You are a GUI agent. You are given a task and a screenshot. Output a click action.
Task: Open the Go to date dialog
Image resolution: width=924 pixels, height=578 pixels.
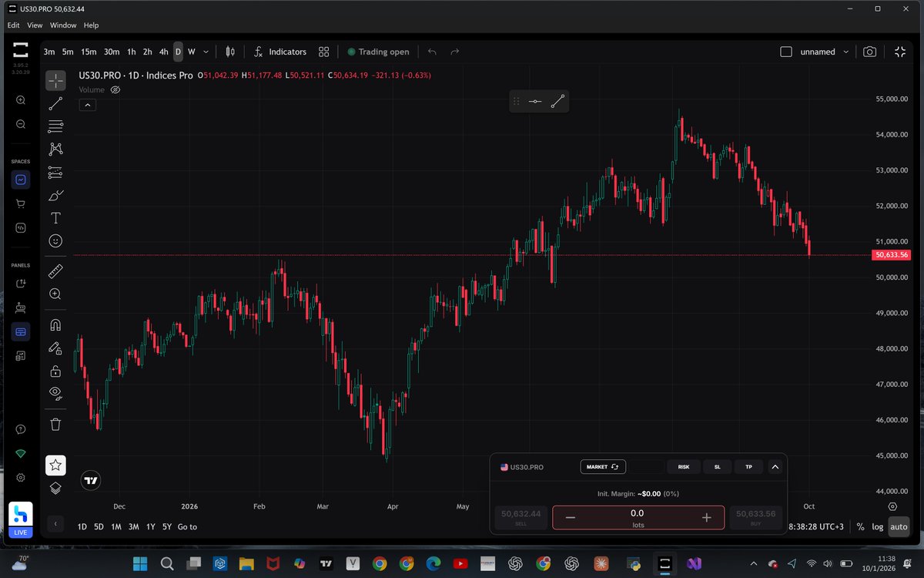click(x=187, y=526)
